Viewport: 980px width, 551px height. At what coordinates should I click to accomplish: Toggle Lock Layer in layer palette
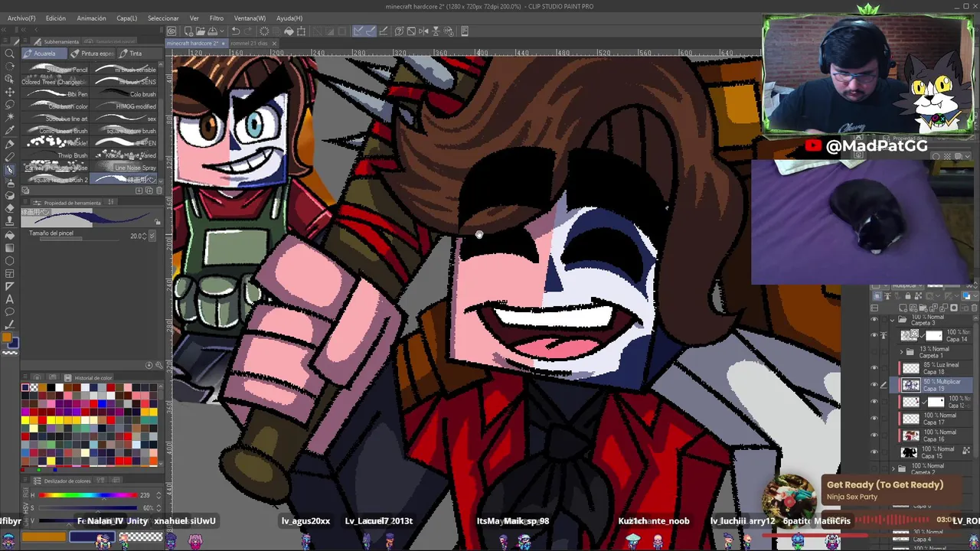pyautogui.click(x=908, y=296)
